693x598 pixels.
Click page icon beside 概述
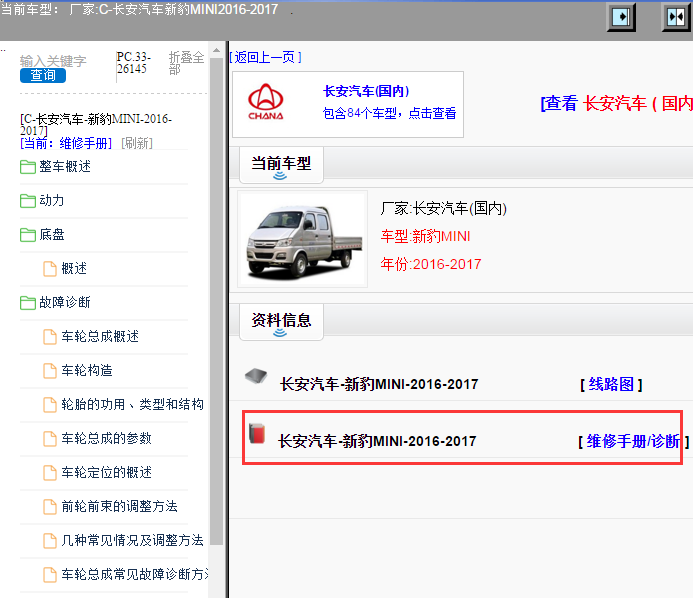50,269
